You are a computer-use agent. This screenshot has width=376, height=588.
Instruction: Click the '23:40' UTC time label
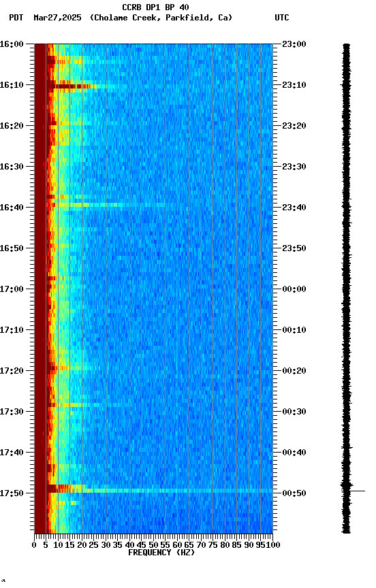click(x=294, y=208)
